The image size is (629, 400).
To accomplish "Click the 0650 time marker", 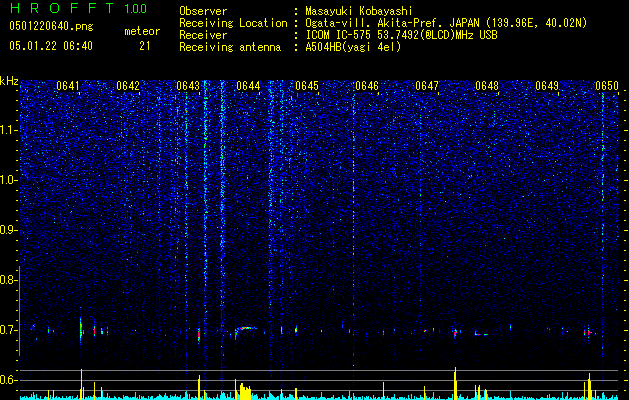I will click(607, 86).
